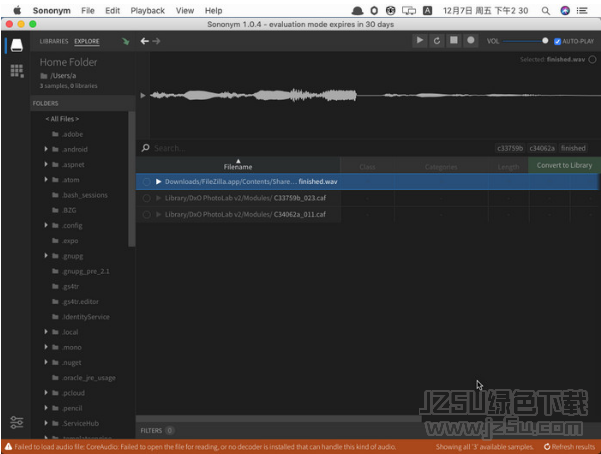The image size is (601, 454).
Task: Open the settings sliders sidebar icon
Action: [16, 423]
